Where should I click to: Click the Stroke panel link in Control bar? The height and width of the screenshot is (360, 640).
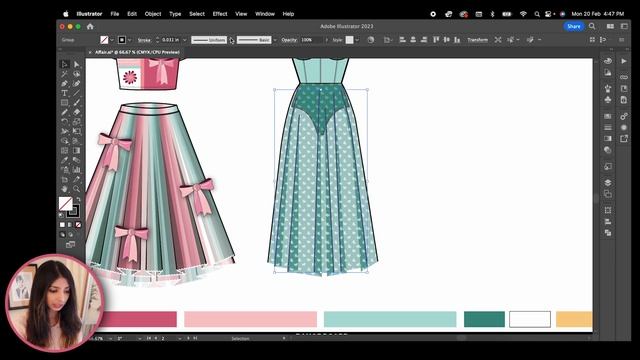coord(144,40)
